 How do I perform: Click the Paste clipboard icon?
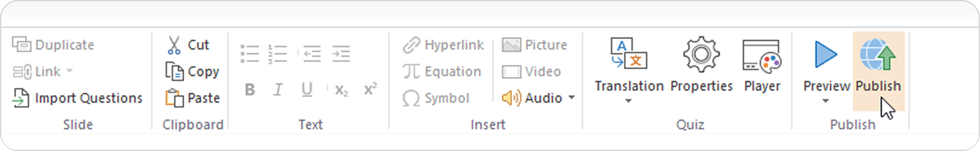tap(175, 98)
